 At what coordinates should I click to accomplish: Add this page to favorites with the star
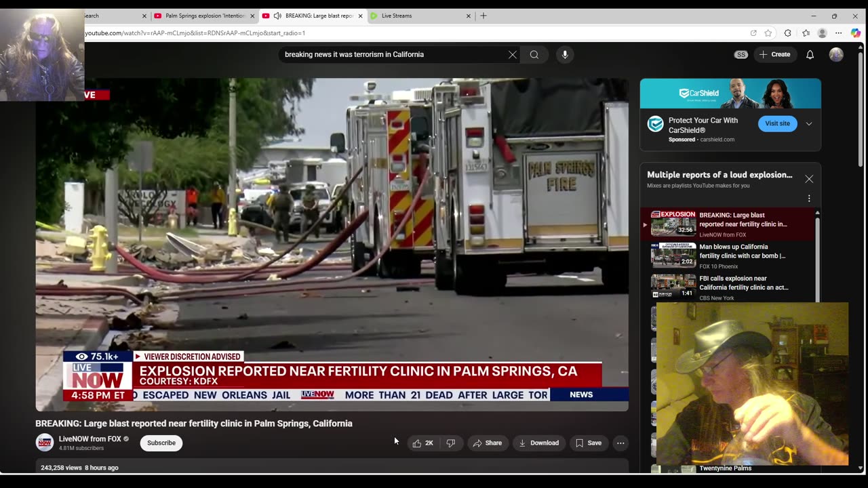768,33
